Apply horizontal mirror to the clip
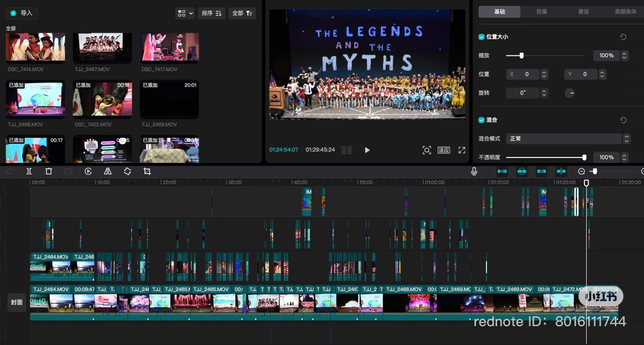644x345 pixels. [108, 171]
